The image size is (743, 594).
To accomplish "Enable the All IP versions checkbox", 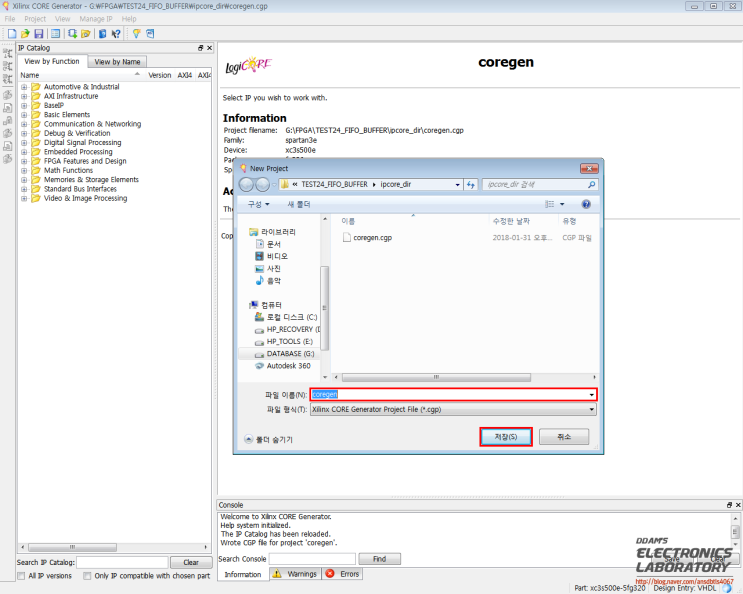I will (x=22, y=576).
